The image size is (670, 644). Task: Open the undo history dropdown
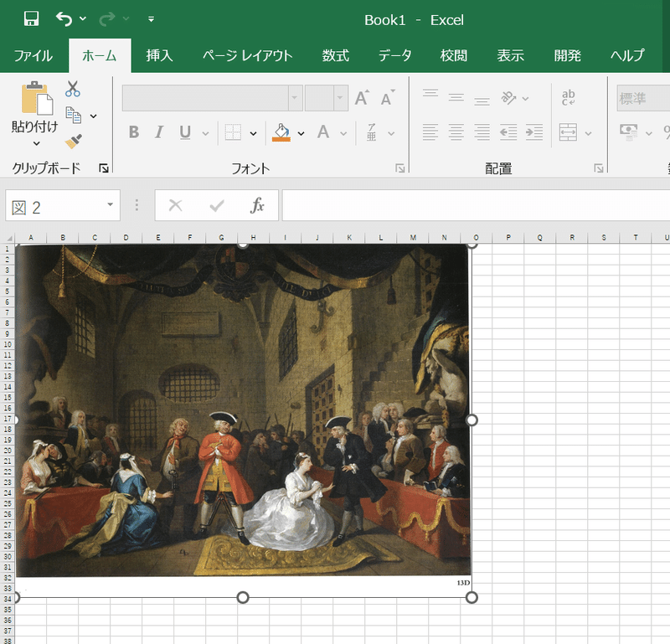pyautogui.click(x=83, y=18)
